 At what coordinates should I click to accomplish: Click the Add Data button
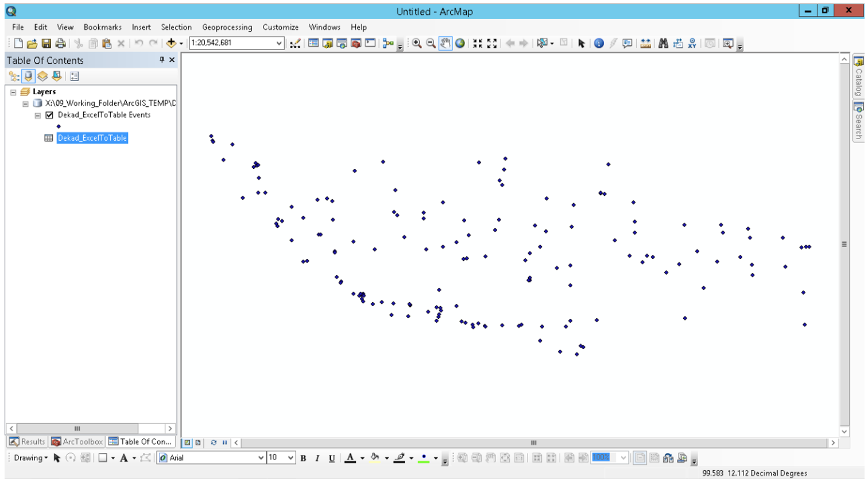171,44
